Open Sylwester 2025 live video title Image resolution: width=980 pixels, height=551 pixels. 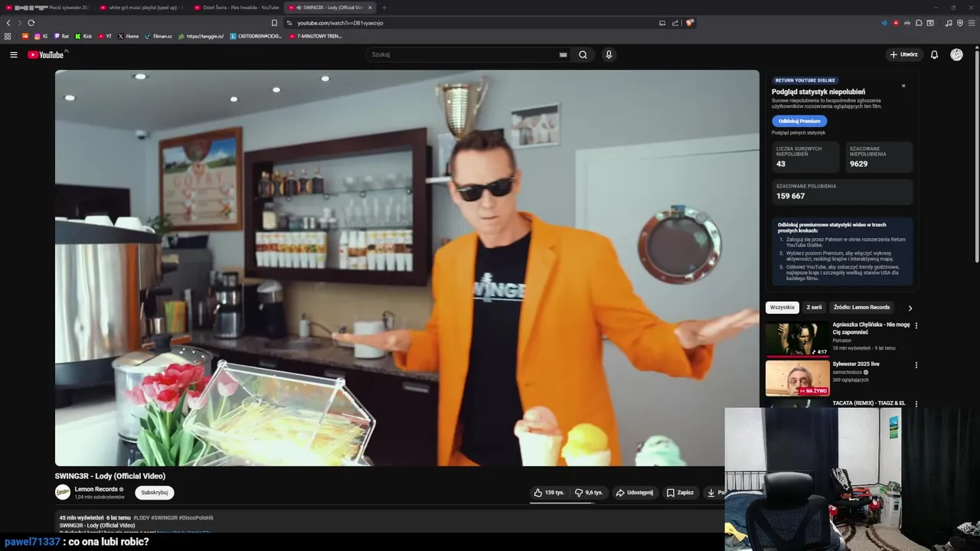click(856, 364)
